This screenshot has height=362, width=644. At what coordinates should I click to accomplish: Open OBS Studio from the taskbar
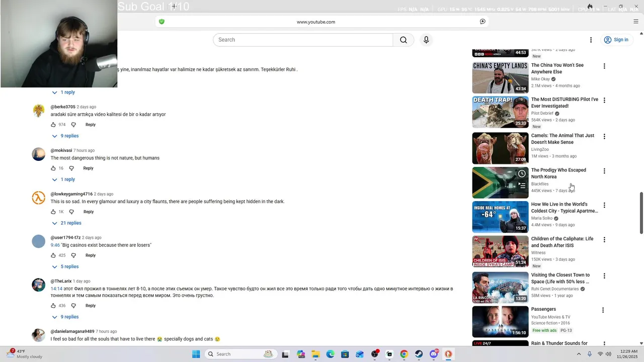point(374,354)
